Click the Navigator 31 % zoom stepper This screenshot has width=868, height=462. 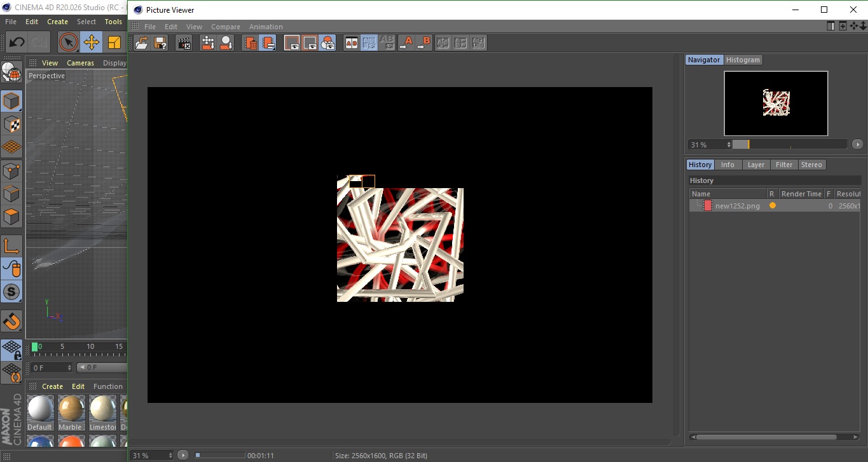click(x=729, y=145)
